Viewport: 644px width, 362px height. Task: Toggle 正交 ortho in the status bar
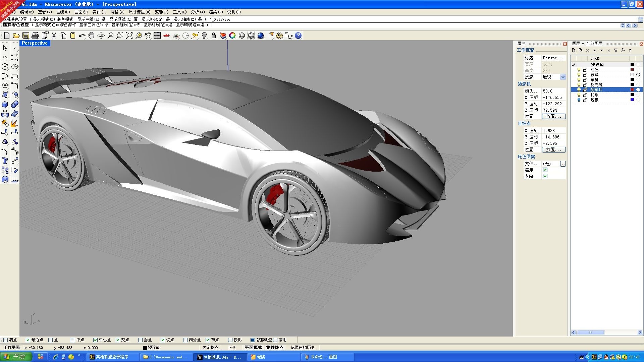point(232,348)
